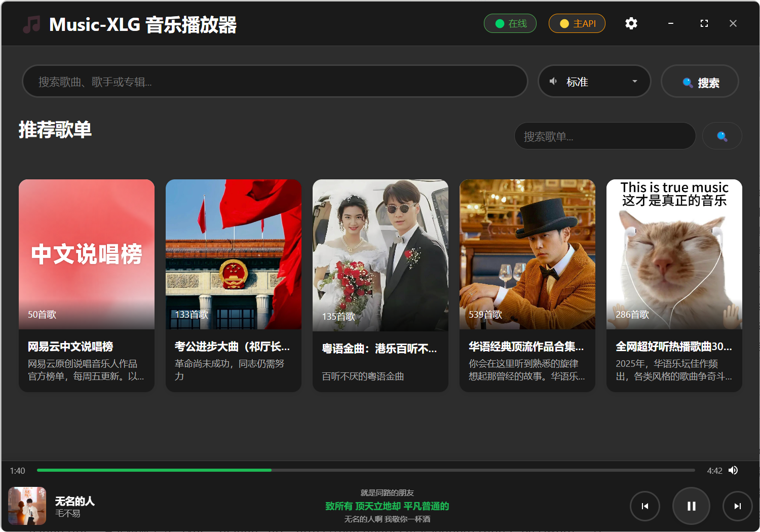760x532 pixels.
Task: Go back to the previous track
Action: click(644, 506)
